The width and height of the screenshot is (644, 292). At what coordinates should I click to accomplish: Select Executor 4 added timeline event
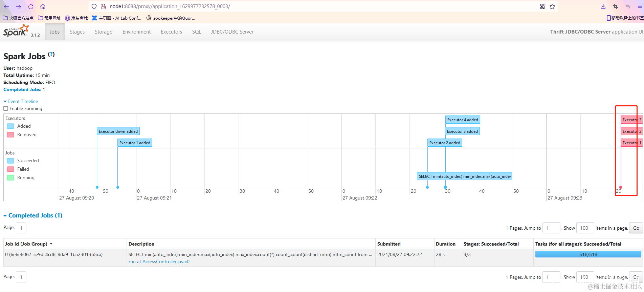point(463,120)
